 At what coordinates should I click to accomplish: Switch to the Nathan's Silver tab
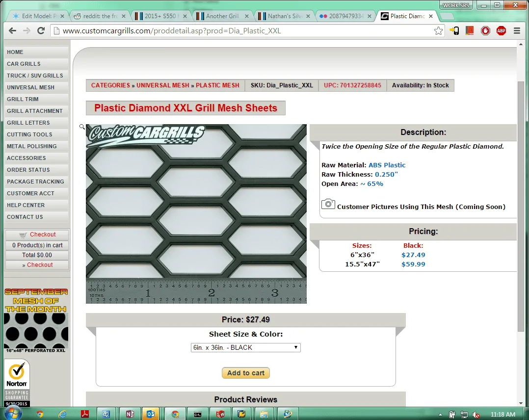click(x=284, y=16)
